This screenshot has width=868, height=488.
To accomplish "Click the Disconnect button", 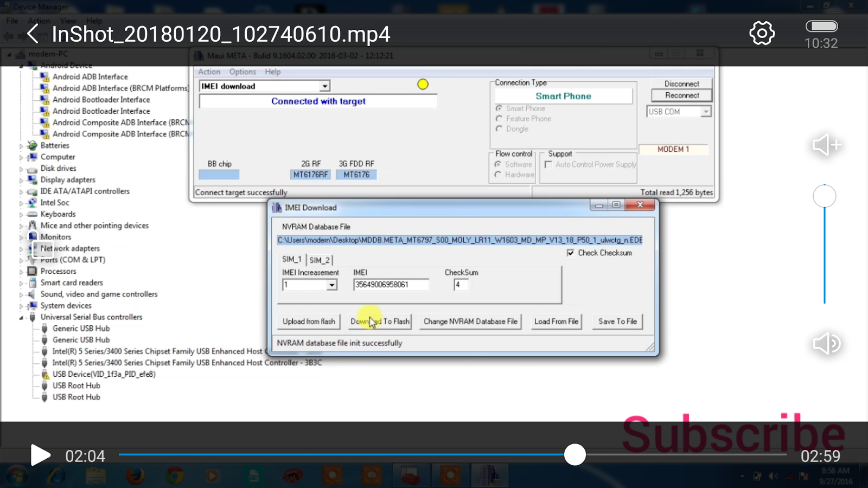I will pos(682,84).
